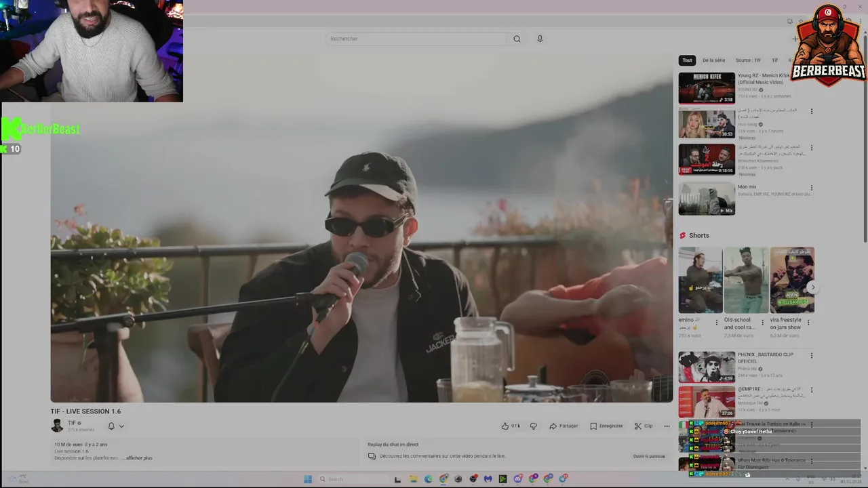Image resolution: width=868 pixels, height=488 pixels.
Task: Open TIF channel avatar
Action: click(57, 426)
